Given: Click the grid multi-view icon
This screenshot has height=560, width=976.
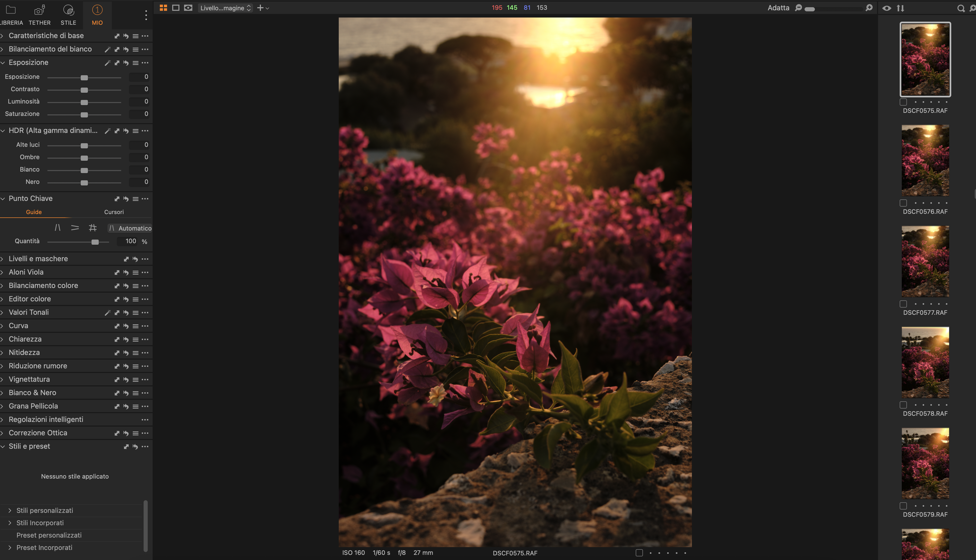Looking at the screenshot, I should coord(163,8).
